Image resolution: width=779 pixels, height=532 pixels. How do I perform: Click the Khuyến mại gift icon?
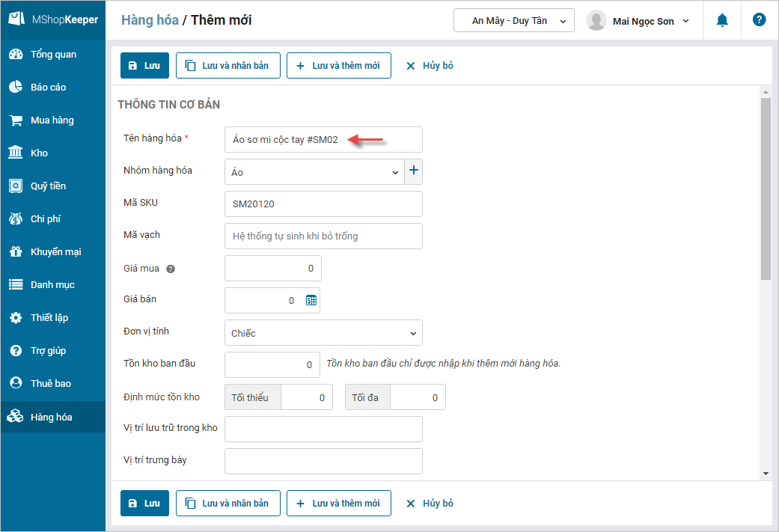tap(16, 251)
